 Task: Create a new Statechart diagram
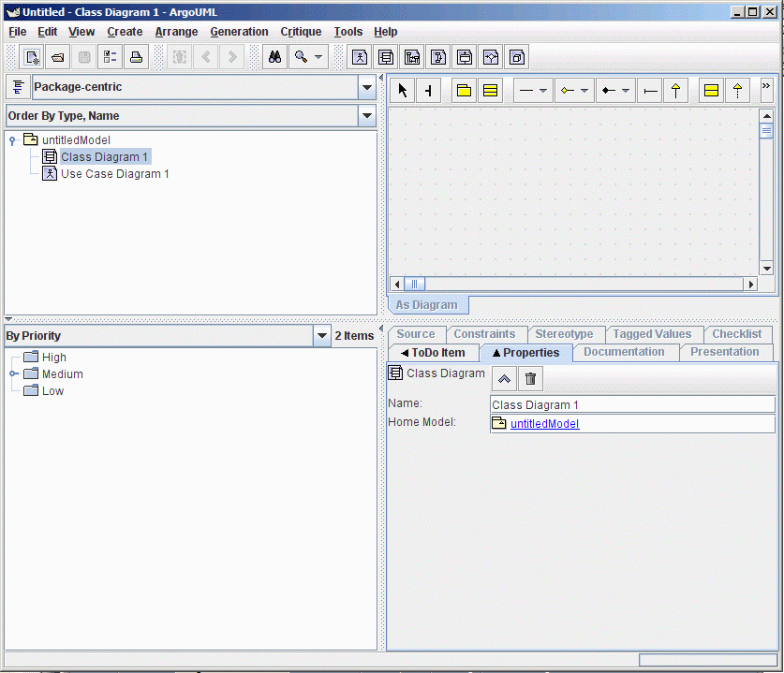pyautogui.click(x=465, y=57)
